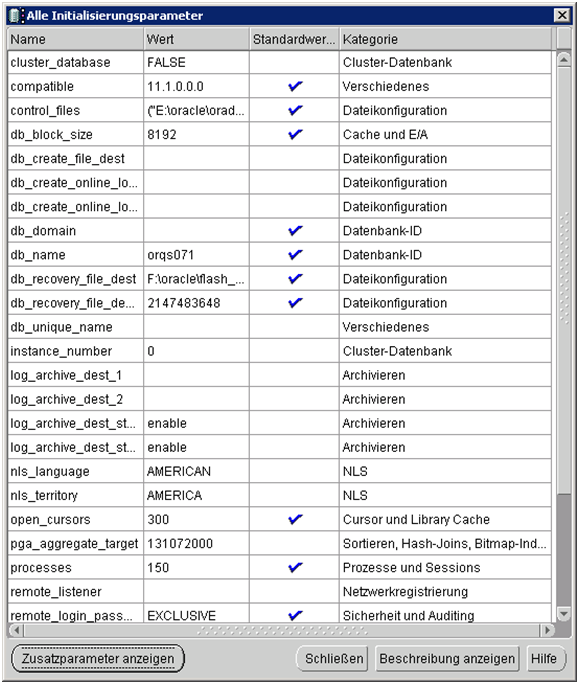Click the Schließen button
This screenshot has height=684, width=579.
[334, 658]
